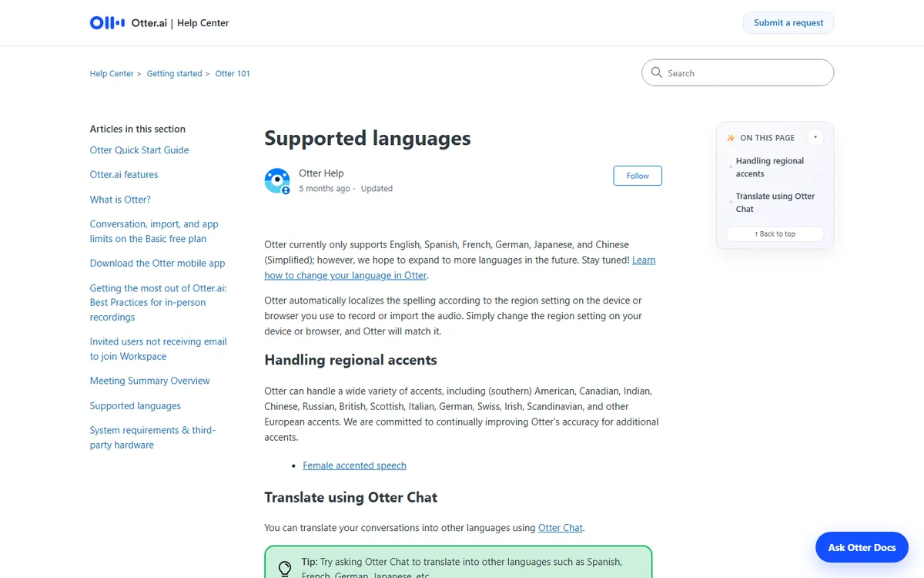Click Back to top button
The height and width of the screenshot is (578, 924).
coord(775,234)
